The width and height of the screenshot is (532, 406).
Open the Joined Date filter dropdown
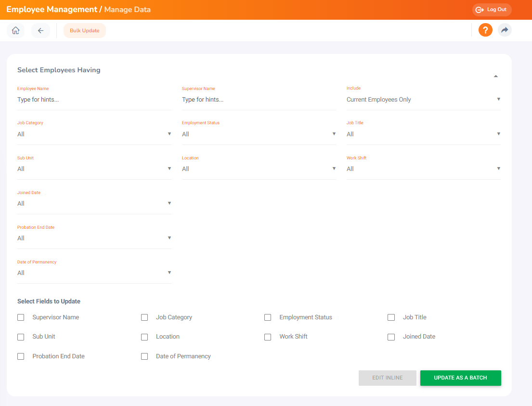tap(94, 204)
